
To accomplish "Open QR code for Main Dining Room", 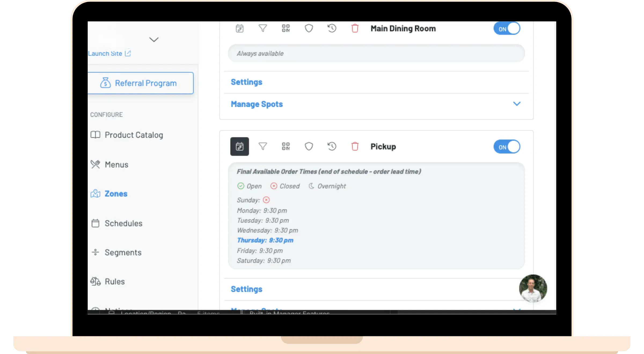I will pos(286,28).
